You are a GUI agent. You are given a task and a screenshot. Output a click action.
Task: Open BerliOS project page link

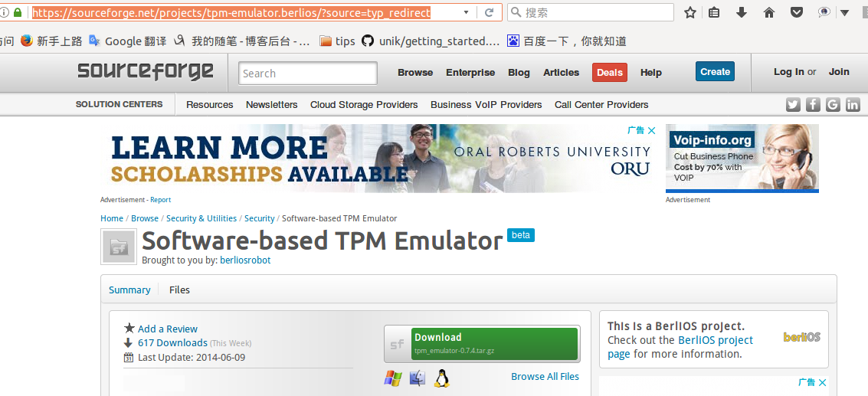[680, 347]
